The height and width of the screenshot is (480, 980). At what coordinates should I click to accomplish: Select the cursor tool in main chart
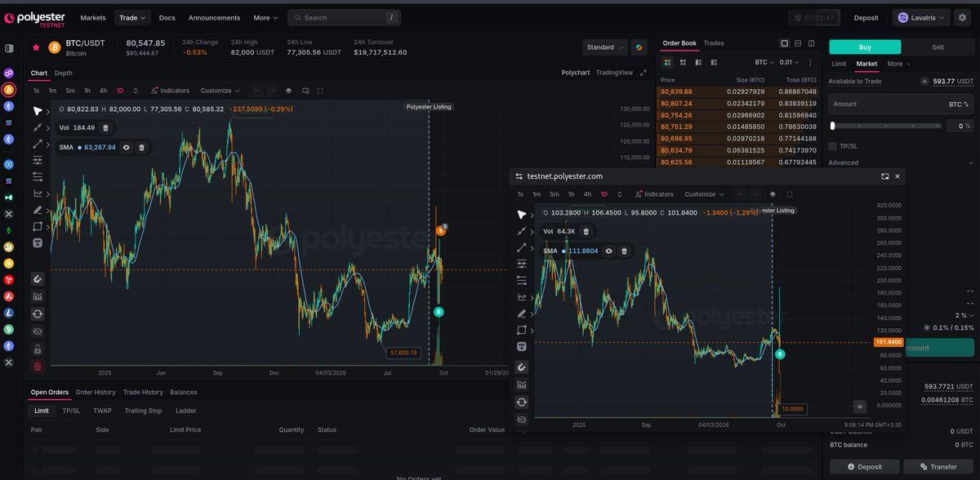38,110
